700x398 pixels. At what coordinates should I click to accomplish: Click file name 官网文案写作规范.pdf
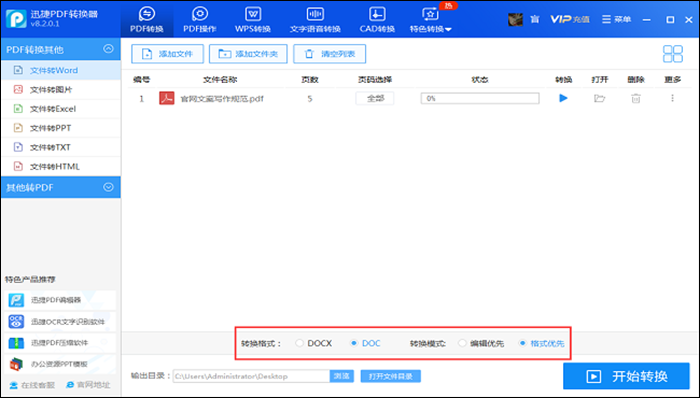coord(222,99)
